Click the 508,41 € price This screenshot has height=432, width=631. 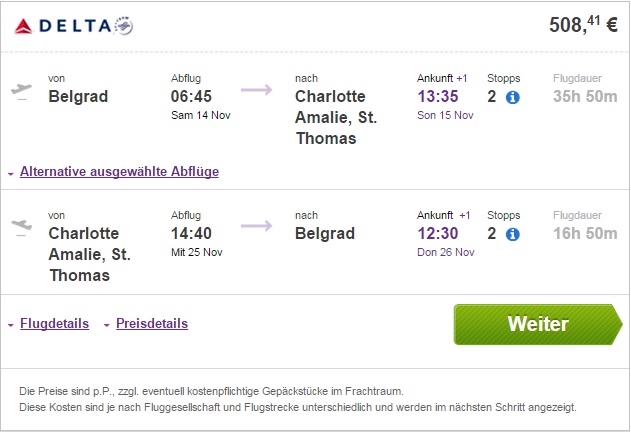tap(583, 26)
